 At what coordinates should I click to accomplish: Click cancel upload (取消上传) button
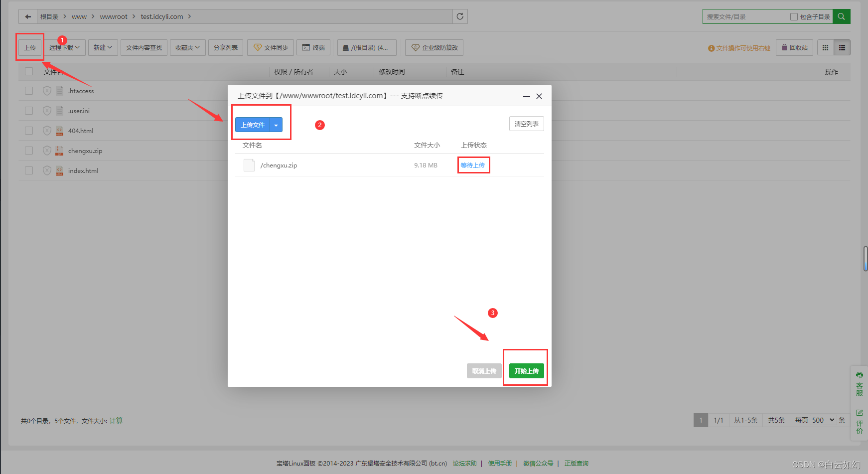point(484,371)
